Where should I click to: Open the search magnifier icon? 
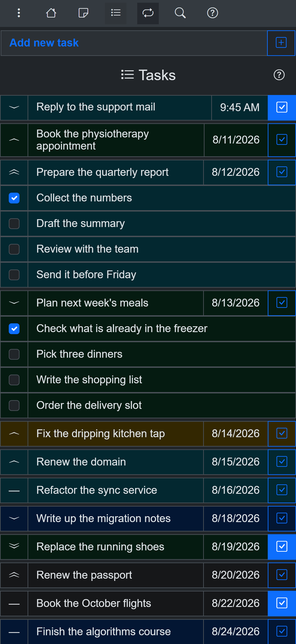[x=180, y=13]
